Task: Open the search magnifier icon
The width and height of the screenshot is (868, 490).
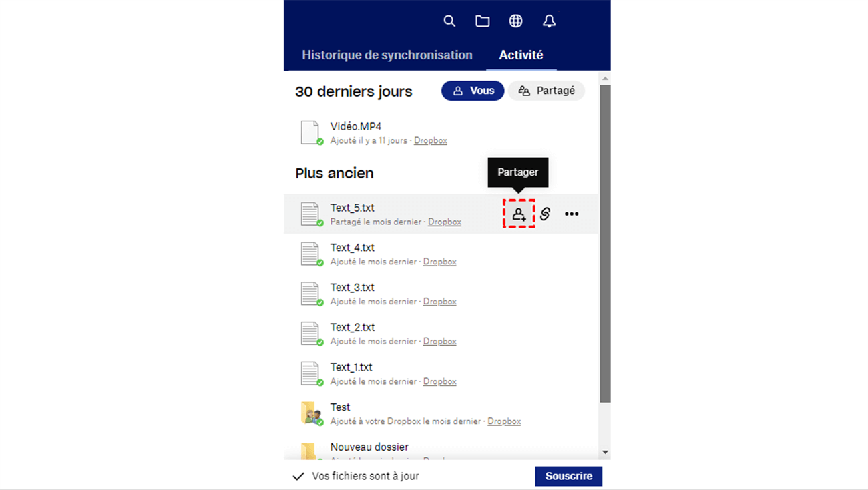Action: click(x=449, y=21)
